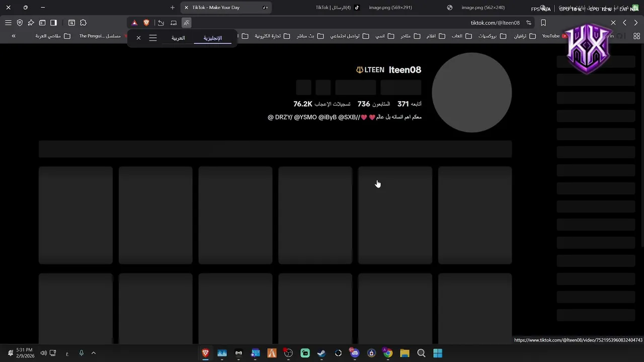Open the افلام bookmark folder
This screenshot has width=644, height=362.
pos(436,36)
